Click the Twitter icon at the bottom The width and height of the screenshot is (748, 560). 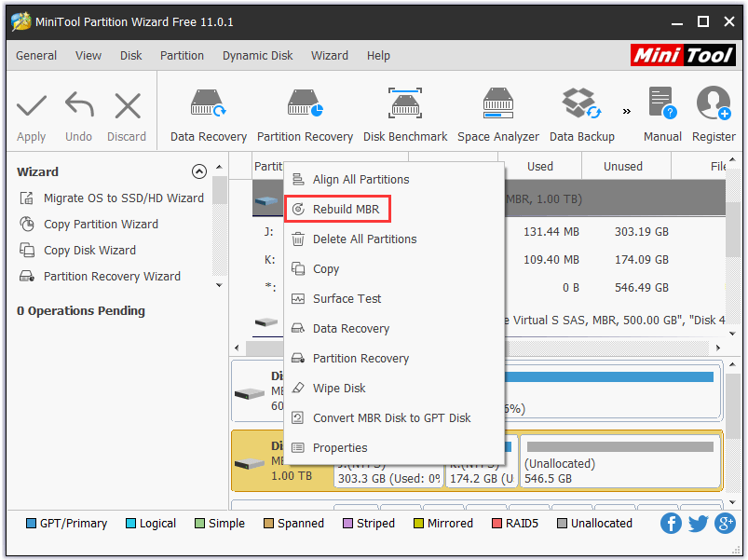tap(698, 524)
